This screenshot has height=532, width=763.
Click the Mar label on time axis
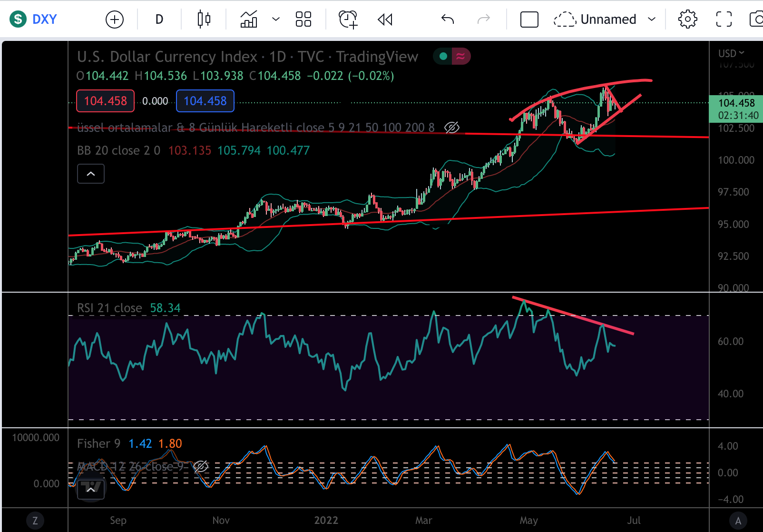point(423,520)
